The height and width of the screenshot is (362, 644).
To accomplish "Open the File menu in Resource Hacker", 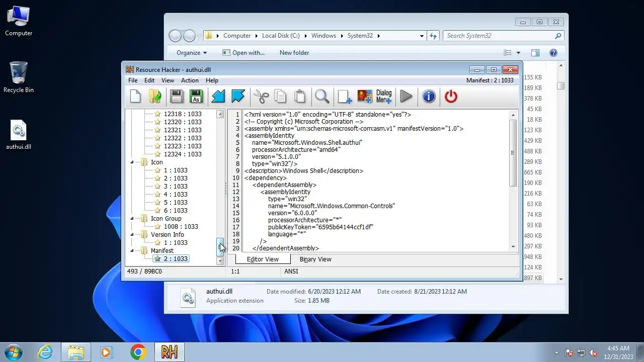I will [133, 80].
